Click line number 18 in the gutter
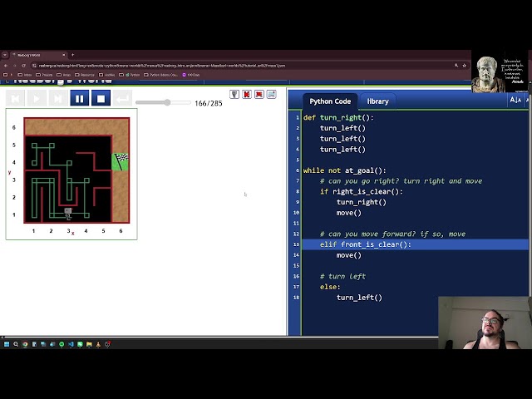532x399 pixels. pyautogui.click(x=296, y=298)
